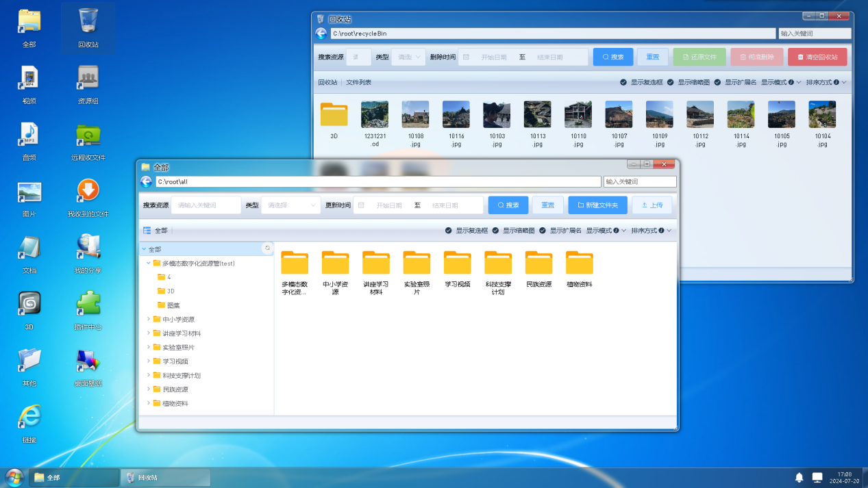Open the 插件中心 desktop icon
Screen dimensions: 868x488
88,305
